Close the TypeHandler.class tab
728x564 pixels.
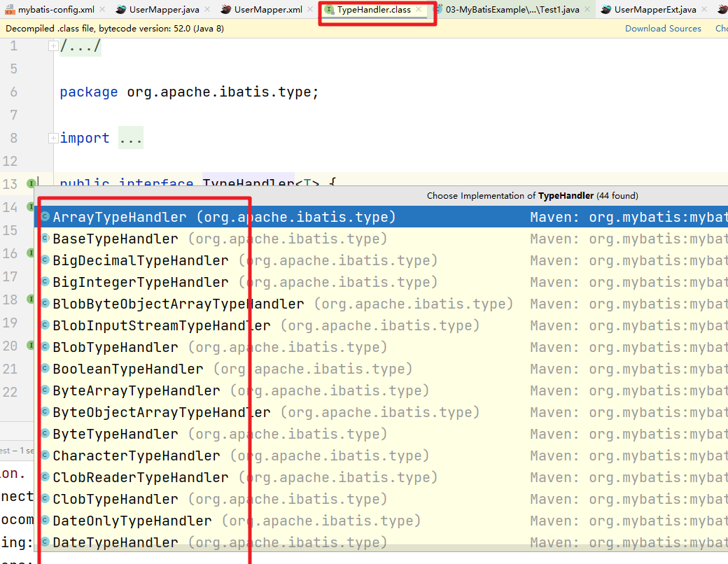point(419,9)
